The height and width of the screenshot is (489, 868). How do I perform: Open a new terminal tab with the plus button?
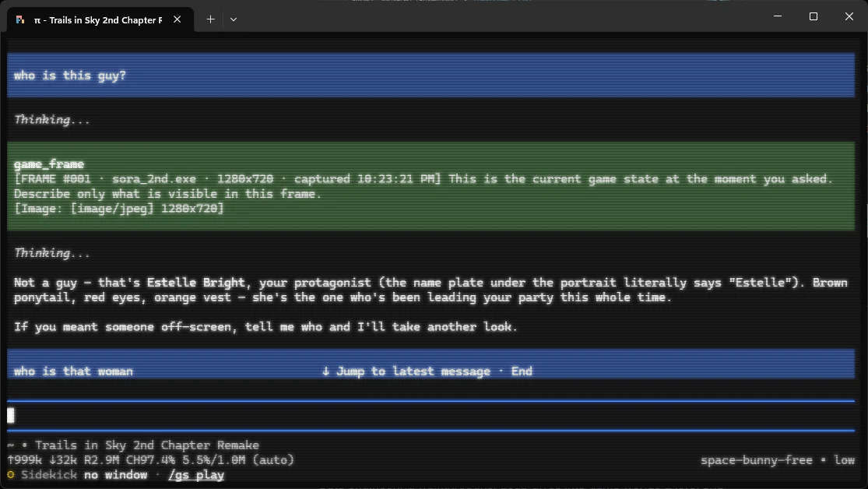[210, 19]
